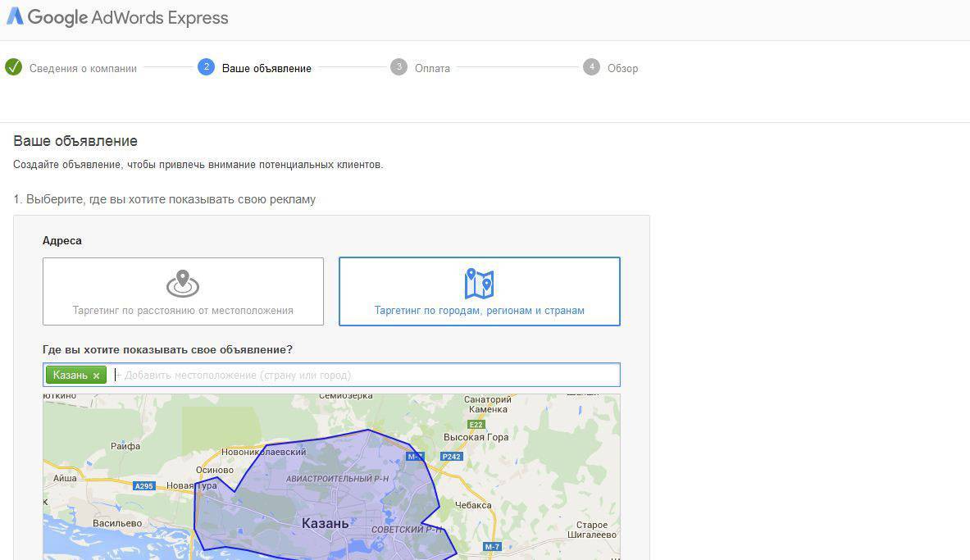The image size is (970, 560).
Task: Choose 'Таргетинг по городам, регионам и странам' label
Action: [x=479, y=311]
